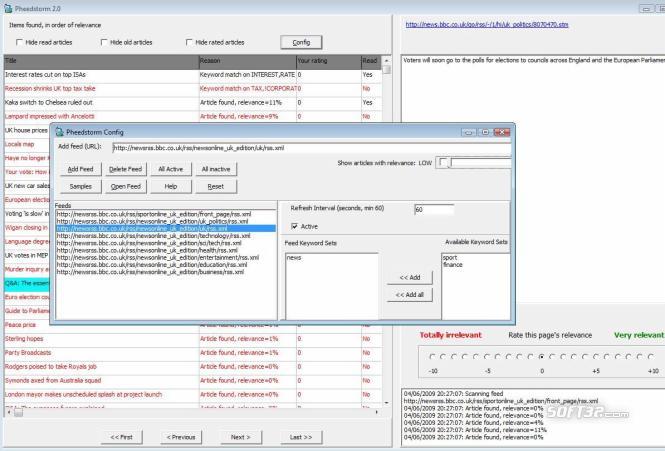Select 'Interest rates cut on top ISAs' article
Image resolution: width=665 pixels, height=451 pixels.
(193, 75)
